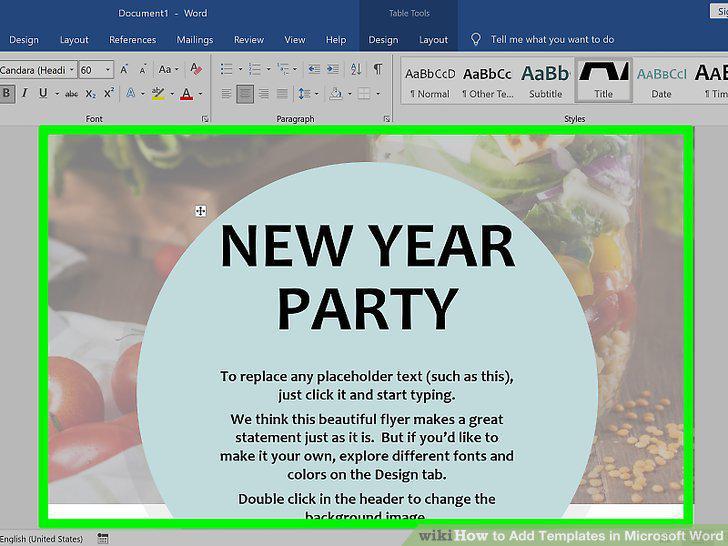Click the NEW YEAR PARTY heading

(367, 277)
